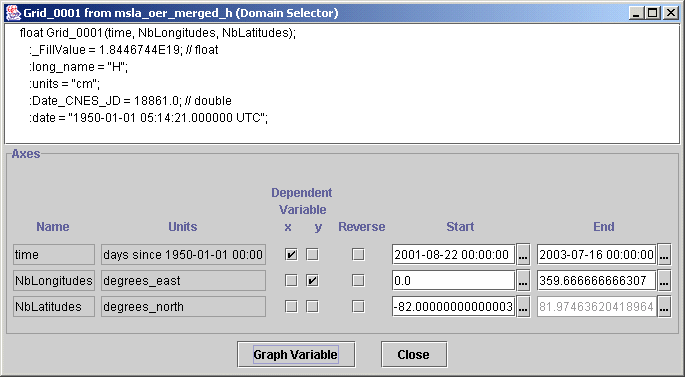The image size is (685, 377).
Task: Click the Reverse column header
Action: [362, 227]
